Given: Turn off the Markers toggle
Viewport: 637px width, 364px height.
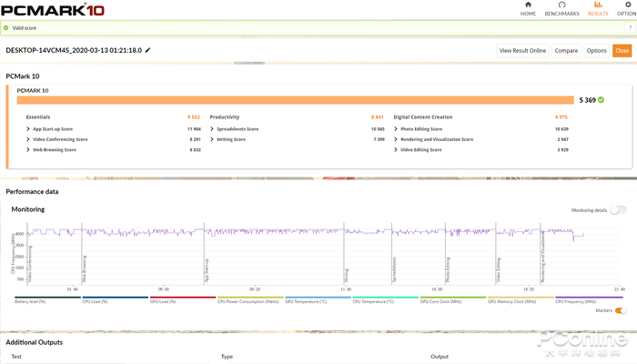Looking at the screenshot, I should click(x=621, y=311).
